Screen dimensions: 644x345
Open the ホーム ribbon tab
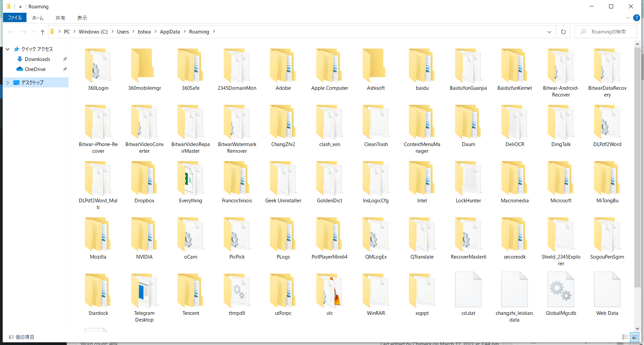point(38,18)
